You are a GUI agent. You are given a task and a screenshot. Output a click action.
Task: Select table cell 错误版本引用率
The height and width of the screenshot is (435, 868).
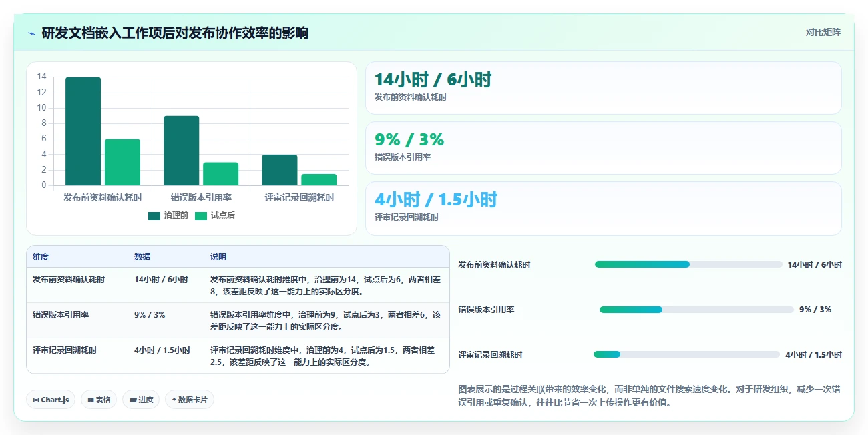coord(61,315)
